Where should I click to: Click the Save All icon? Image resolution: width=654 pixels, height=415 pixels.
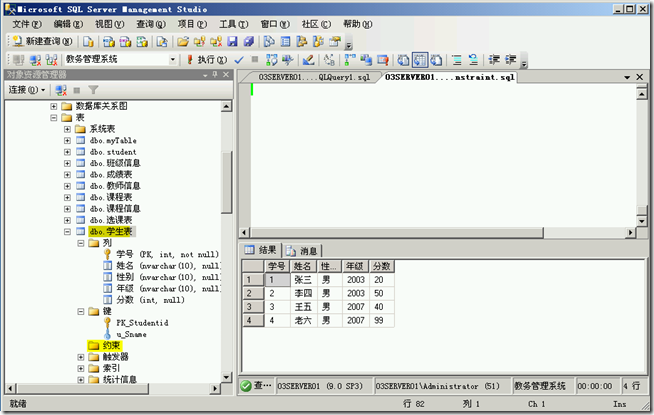coord(249,41)
